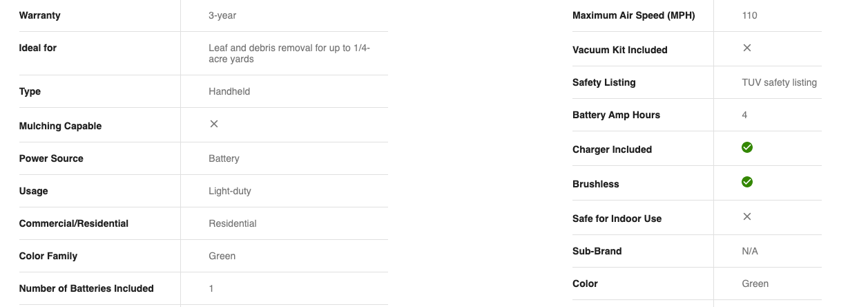868x307 pixels.
Task: Click the Green value in Color row
Action: pyautogui.click(x=755, y=283)
